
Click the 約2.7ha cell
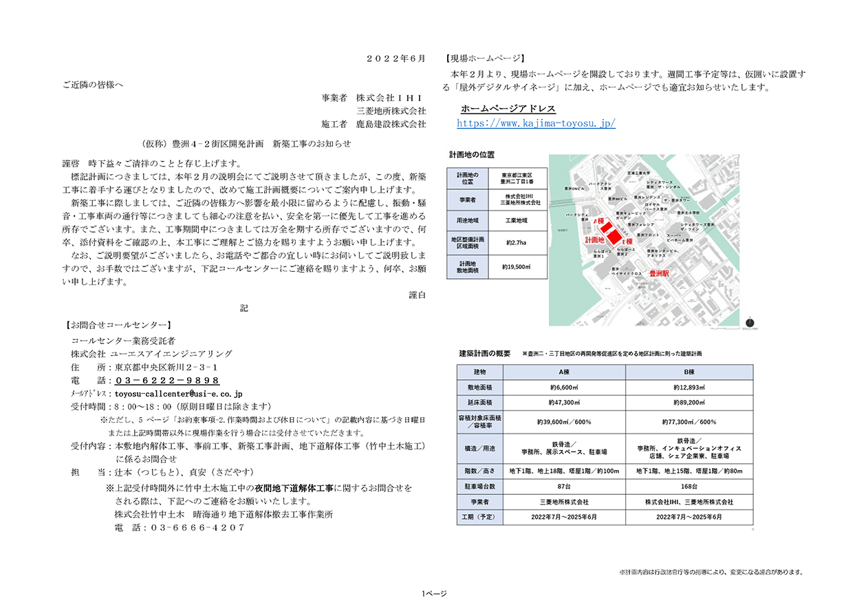click(517, 243)
